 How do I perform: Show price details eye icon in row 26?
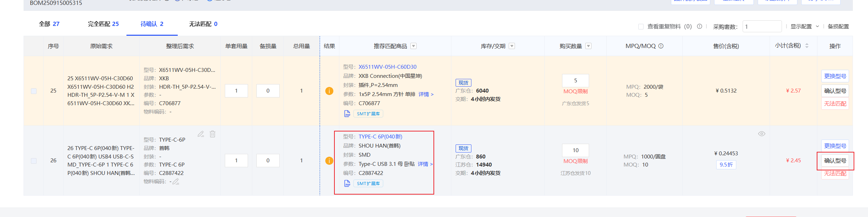click(762, 134)
